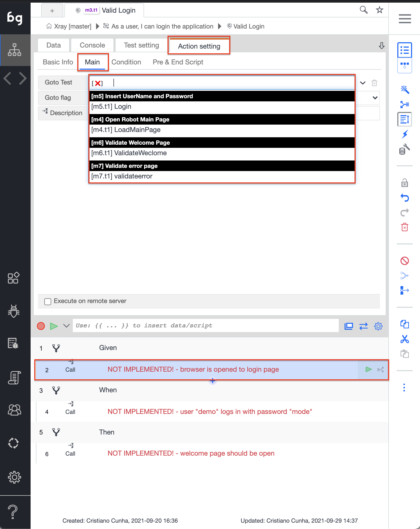
Task: Start recording with the red record button
Action: pos(41,326)
